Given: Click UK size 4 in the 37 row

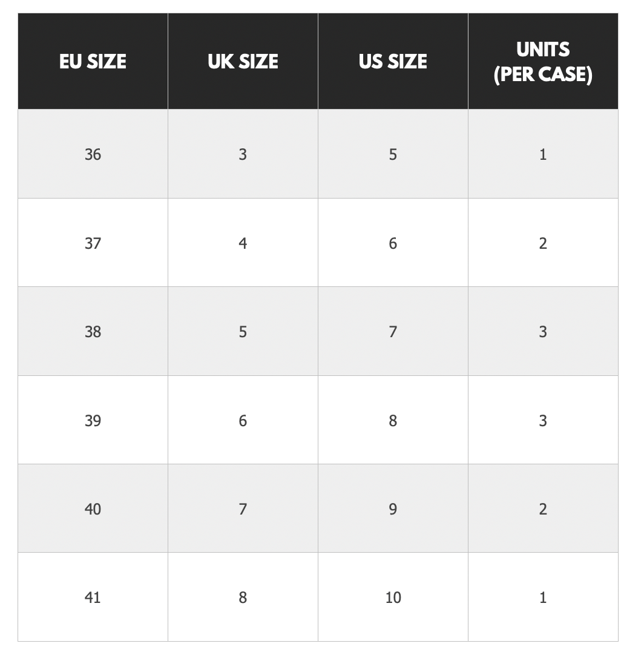Looking at the screenshot, I should [x=243, y=243].
